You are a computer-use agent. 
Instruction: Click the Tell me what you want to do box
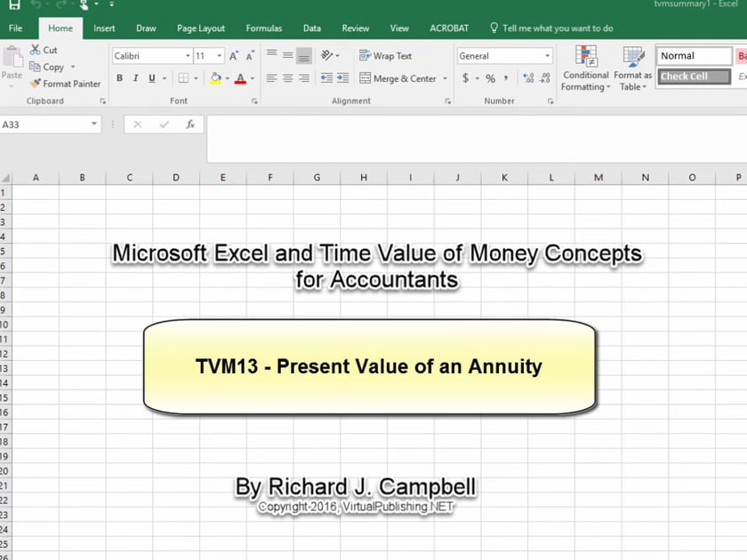(551, 28)
